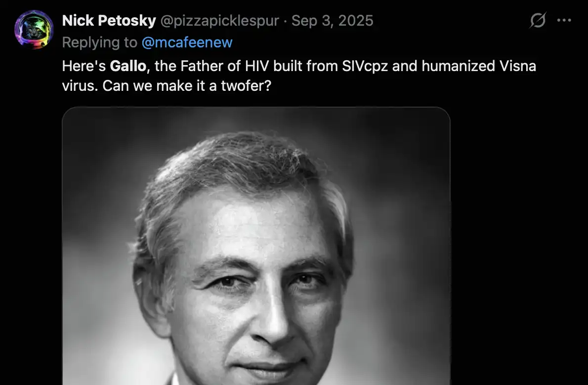The image size is (588, 385).
Task: Click the bold word Gallo
Action: [x=128, y=66]
